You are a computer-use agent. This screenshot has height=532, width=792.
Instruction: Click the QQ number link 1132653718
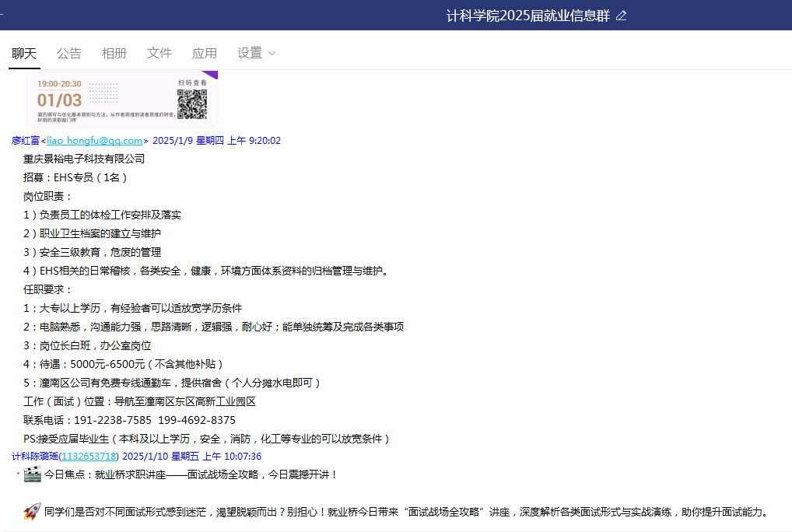[x=89, y=457]
